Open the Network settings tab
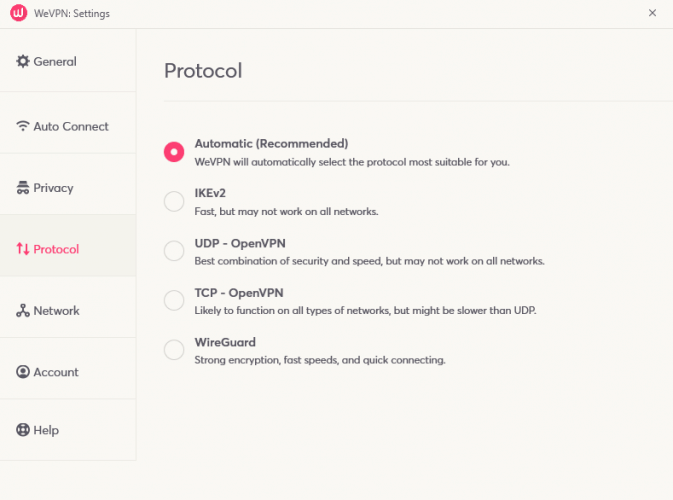This screenshot has height=500, width=673. pos(56,311)
